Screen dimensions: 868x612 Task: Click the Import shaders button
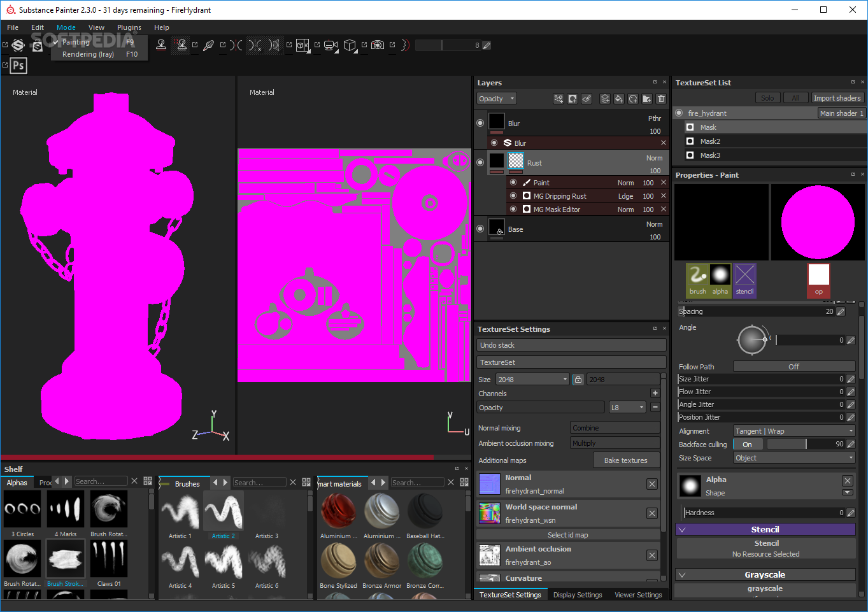[837, 98]
